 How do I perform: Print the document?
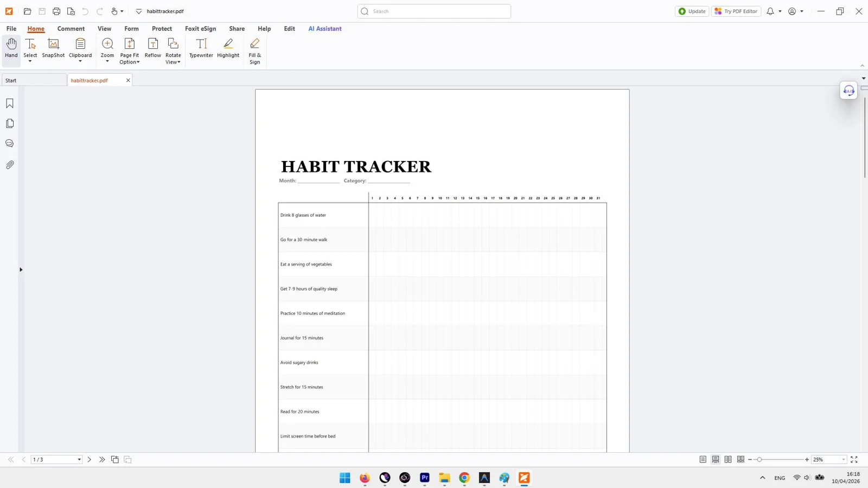(56, 11)
